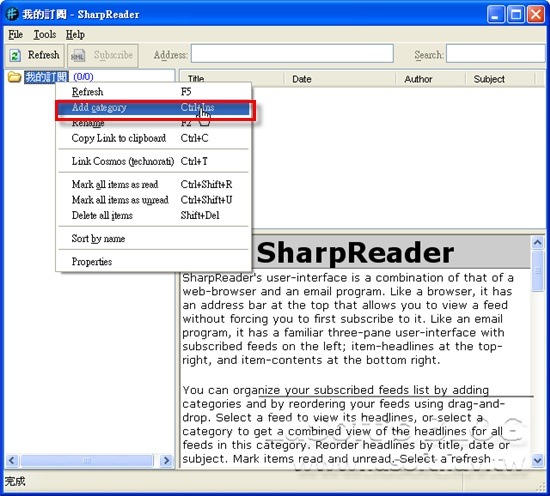Choose Mark all items as unread
The width and height of the screenshot is (550, 496).
pyautogui.click(x=153, y=200)
